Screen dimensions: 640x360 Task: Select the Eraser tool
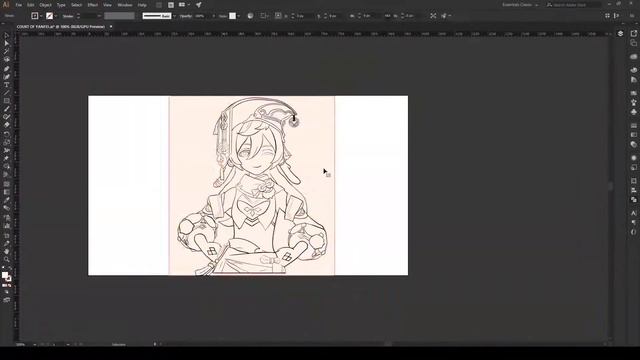coord(7,125)
